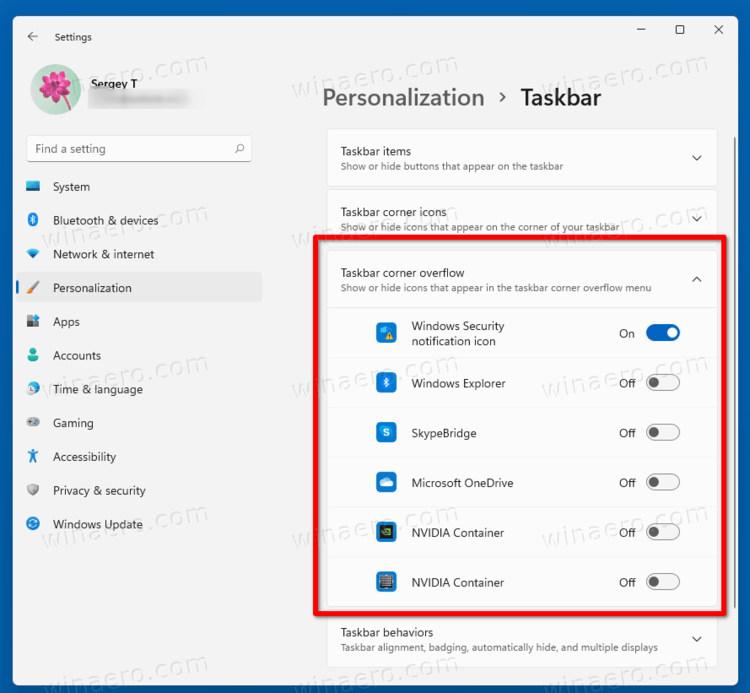This screenshot has width=750, height=693.
Task: Click the Apps sidebar icon
Action: point(33,321)
